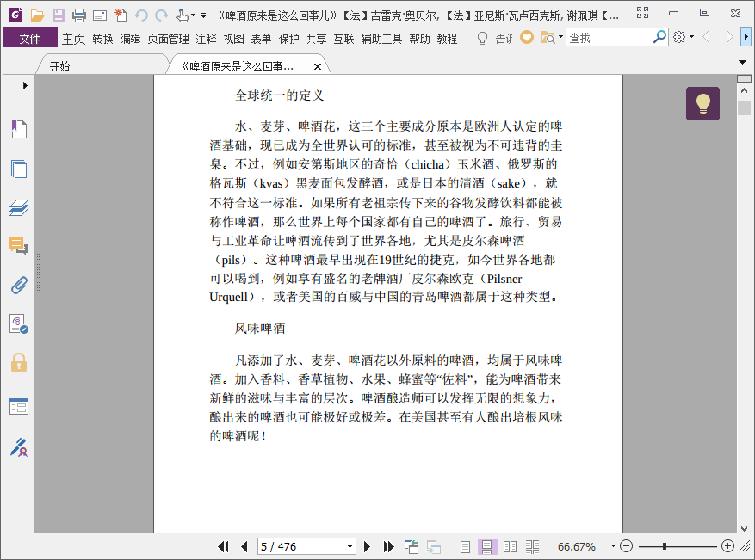Select the hand tool icon

pyautogui.click(x=182, y=15)
